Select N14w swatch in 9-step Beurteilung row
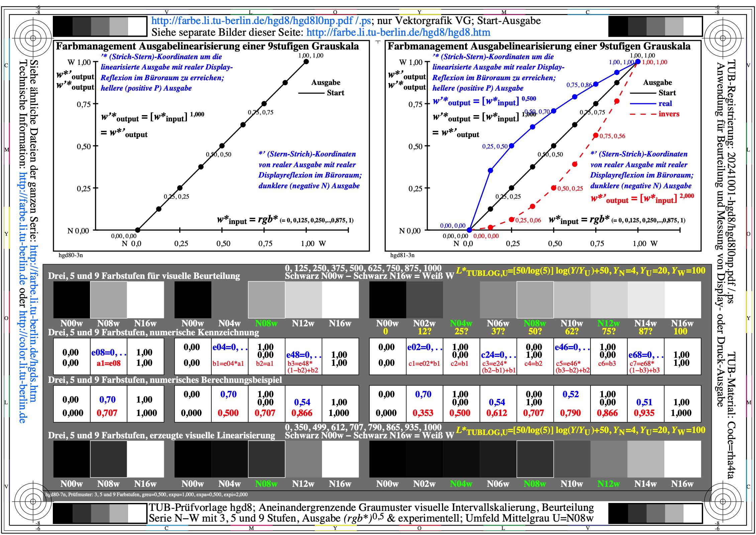Viewport: 756px width, 535px height. click(646, 300)
